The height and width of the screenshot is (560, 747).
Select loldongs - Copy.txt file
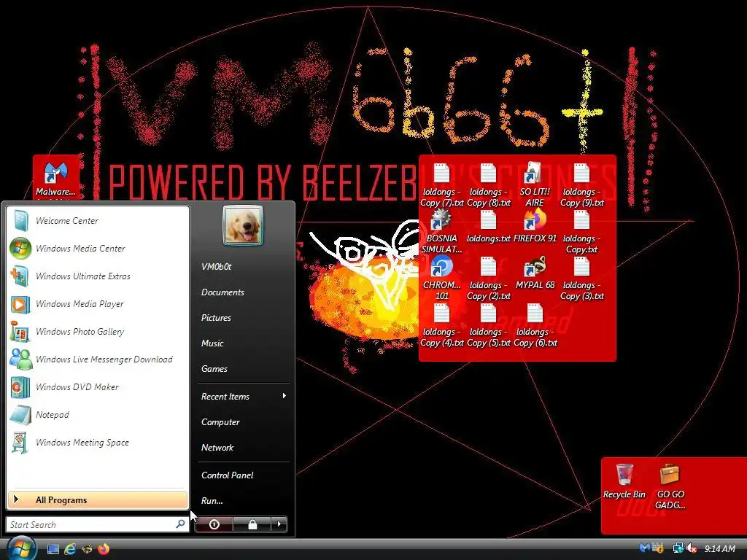click(581, 232)
